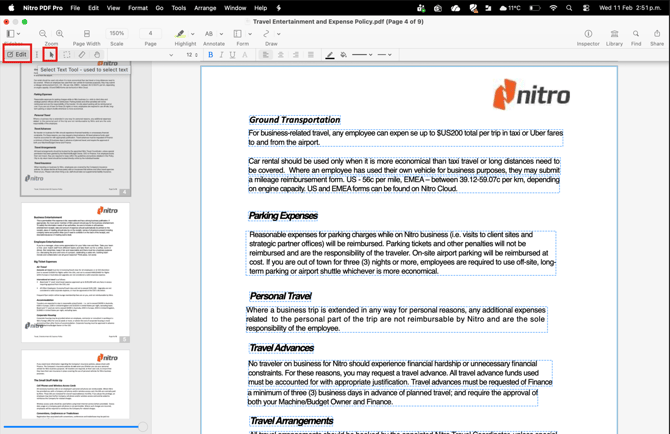Open the Highlight color dropdown arrow
This screenshot has height=434, width=670.
pos(193,34)
